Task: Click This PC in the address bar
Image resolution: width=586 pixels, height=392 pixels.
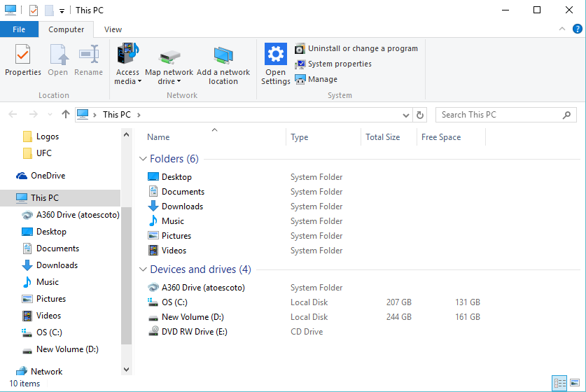Action: pos(117,115)
